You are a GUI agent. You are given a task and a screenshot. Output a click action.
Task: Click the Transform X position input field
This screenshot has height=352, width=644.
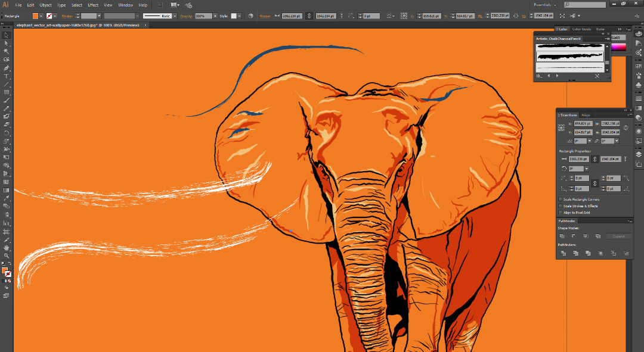(583, 123)
